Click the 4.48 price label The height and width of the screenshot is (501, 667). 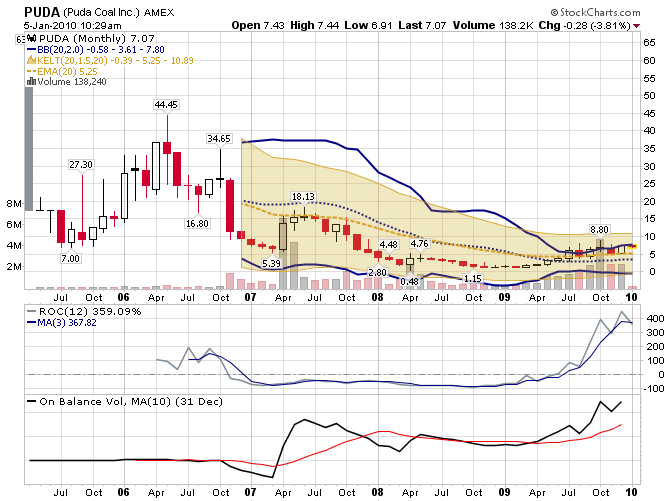[x=388, y=245]
